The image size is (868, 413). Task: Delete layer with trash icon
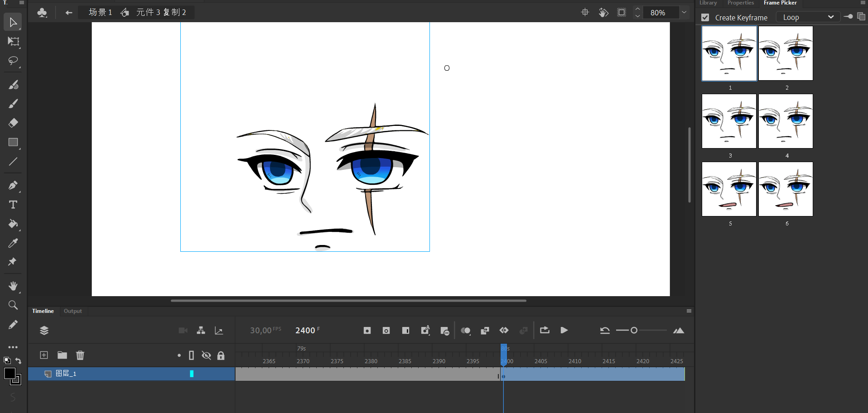click(x=80, y=355)
